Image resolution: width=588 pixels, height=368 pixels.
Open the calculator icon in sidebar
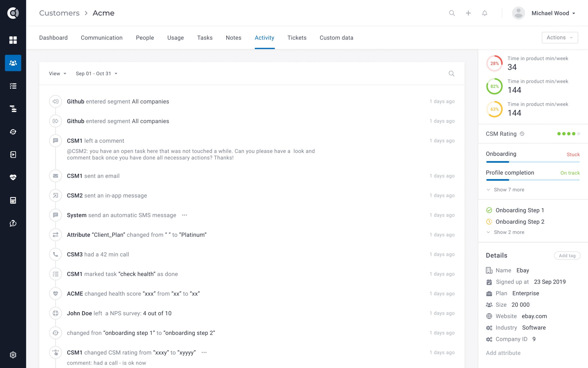(x=13, y=200)
